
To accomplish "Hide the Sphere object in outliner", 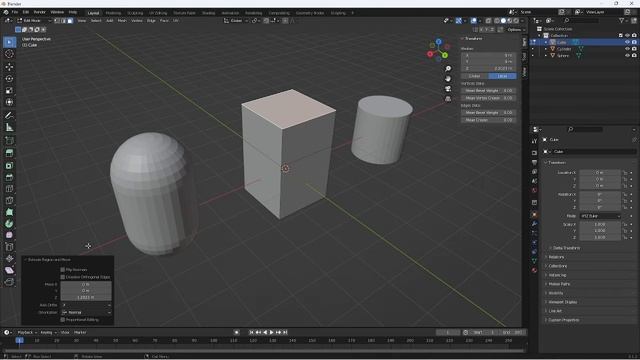I will click(627, 55).
